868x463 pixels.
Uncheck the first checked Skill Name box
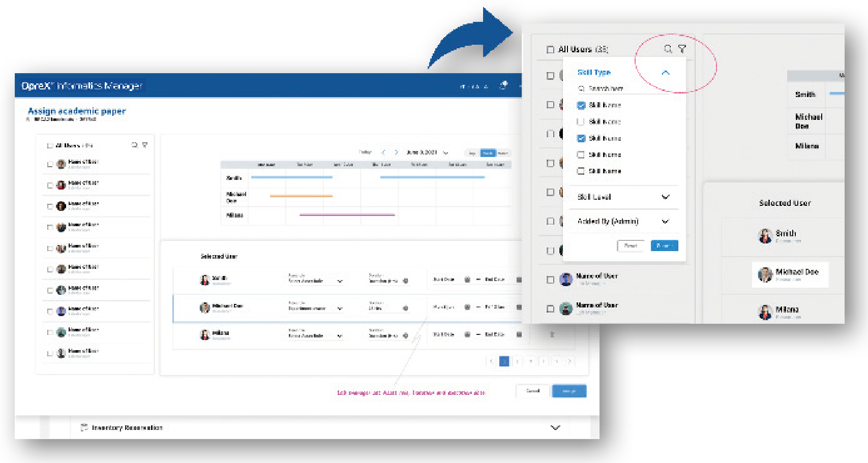point(581,105)
